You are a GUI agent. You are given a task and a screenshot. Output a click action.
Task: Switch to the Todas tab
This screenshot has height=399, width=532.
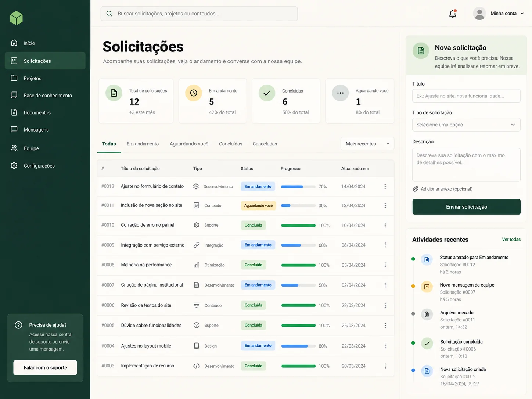109,144
